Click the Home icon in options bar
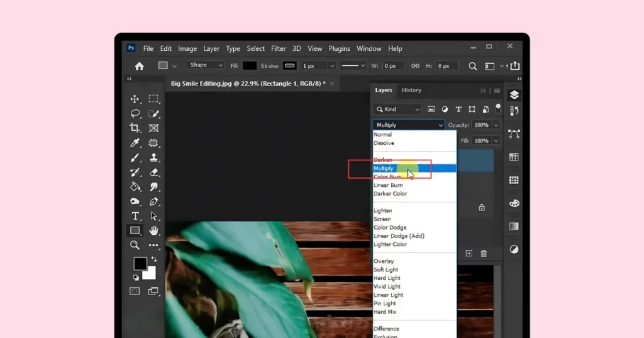 pyautogui.click(x=139, y=66)
